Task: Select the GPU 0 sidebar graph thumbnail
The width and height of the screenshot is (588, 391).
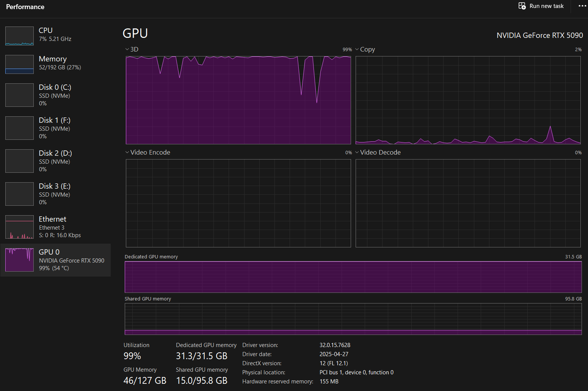Action: click(x=19, y=260)
